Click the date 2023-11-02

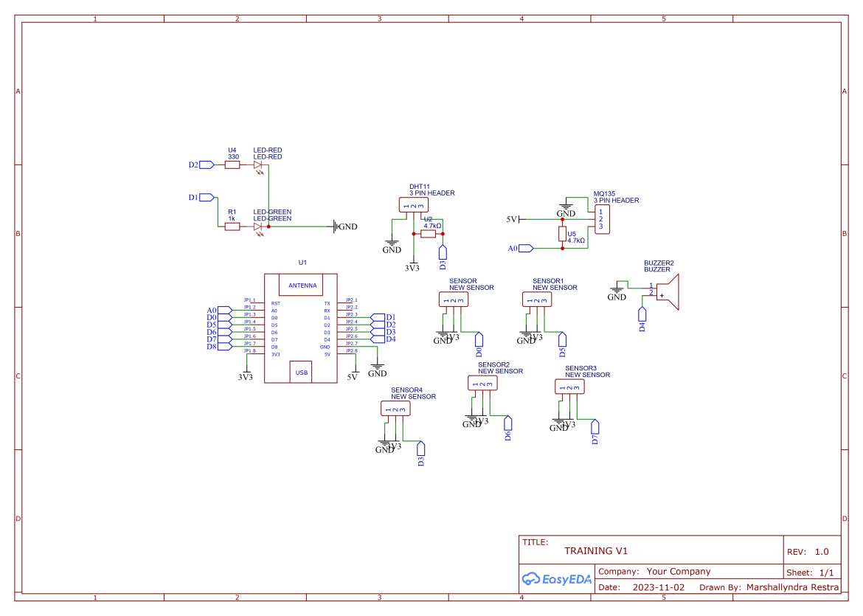coord(659,587)
